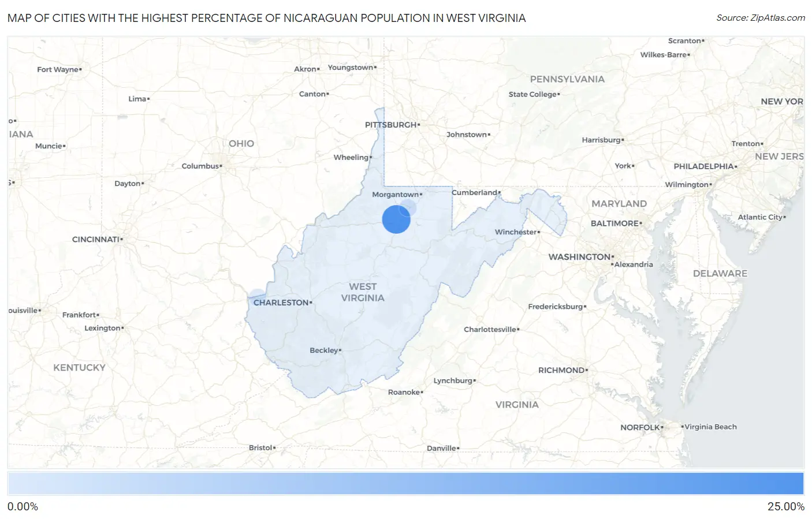
Task: Click the DELAWARE state label
Action: point(720,274)
